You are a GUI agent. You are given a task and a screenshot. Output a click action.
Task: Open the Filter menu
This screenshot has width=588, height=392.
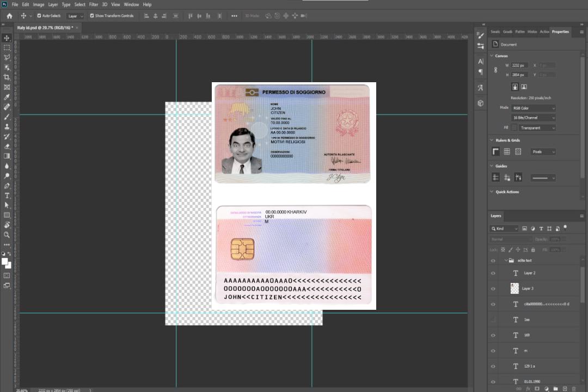tap(94, 4)
